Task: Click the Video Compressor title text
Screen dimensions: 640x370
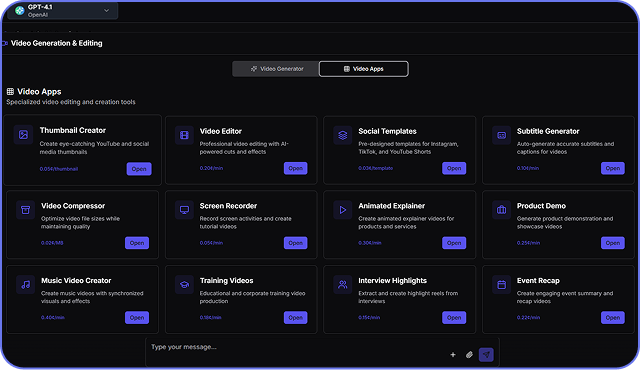Action: [x=73, y=206]
